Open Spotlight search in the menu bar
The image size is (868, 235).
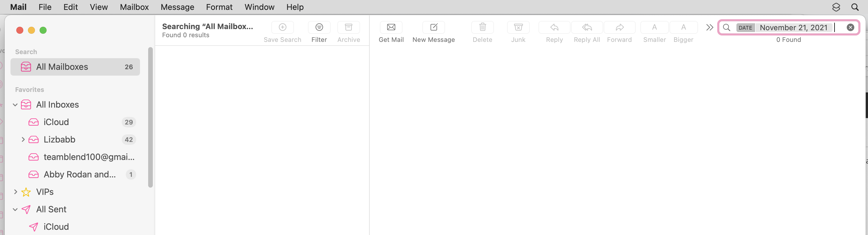(x=855, y=7)
